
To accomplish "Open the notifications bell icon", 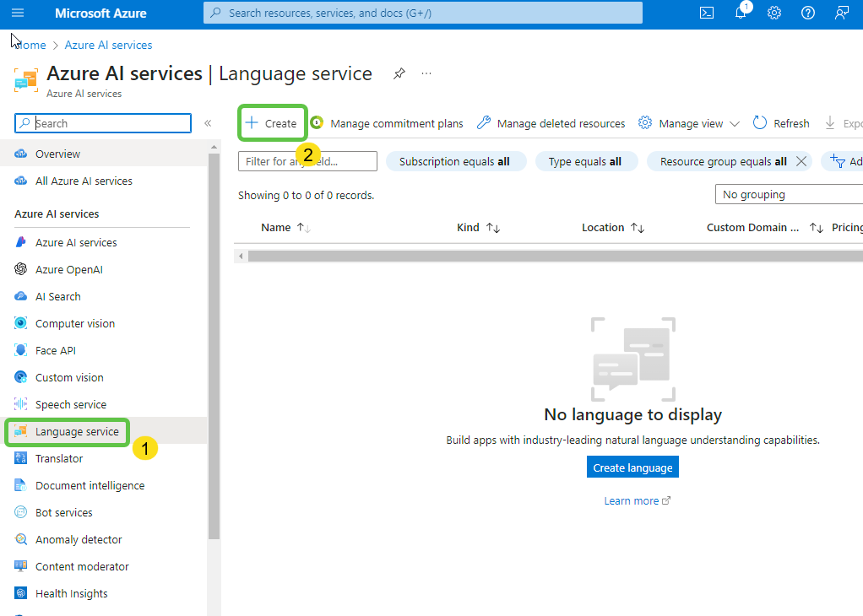I will [x=741, y=13].
